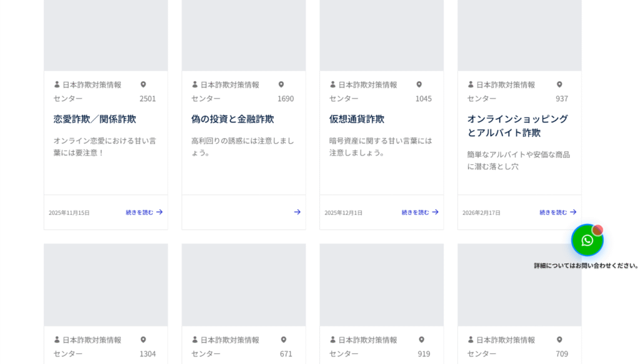Click the image placeholder of オンラインショッピング card
Viewport: 640px width, 364px height.
519,36
